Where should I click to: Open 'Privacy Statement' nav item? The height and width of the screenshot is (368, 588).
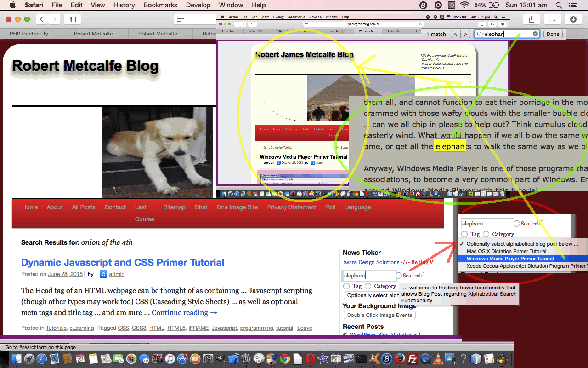[x=292, y=207]
